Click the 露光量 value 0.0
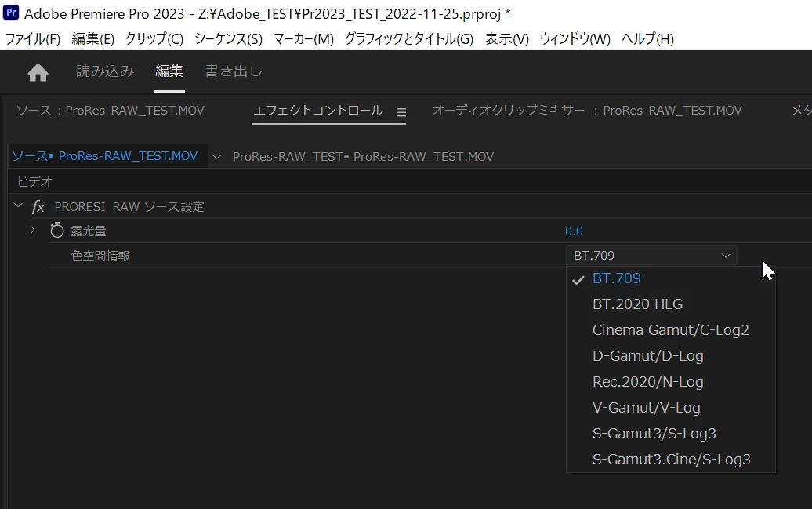Viewport: 812px width, 509px height. [574, 231]
